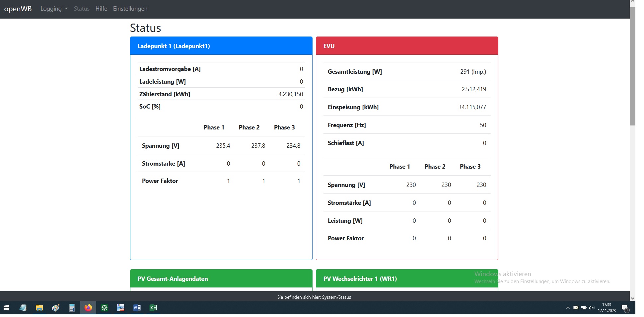Click the SoC [%] label
The height and width of the screenshot is (317, 644).
pos(150,107)
